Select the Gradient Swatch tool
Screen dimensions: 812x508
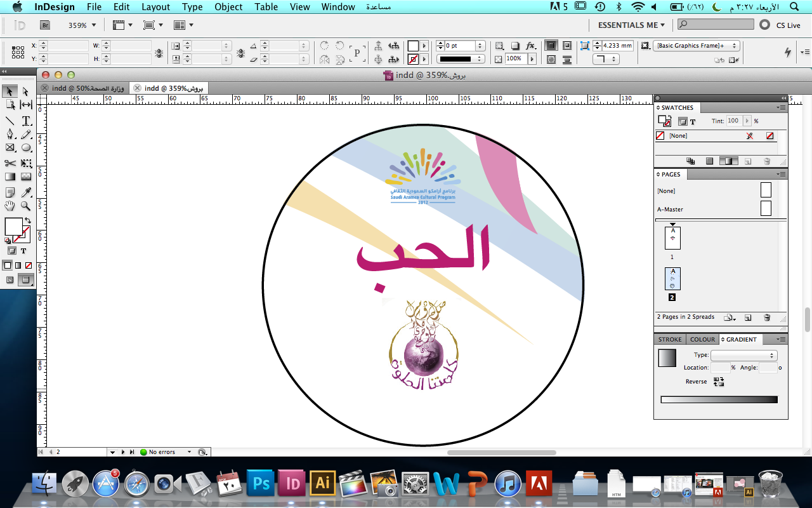[10, 177]
